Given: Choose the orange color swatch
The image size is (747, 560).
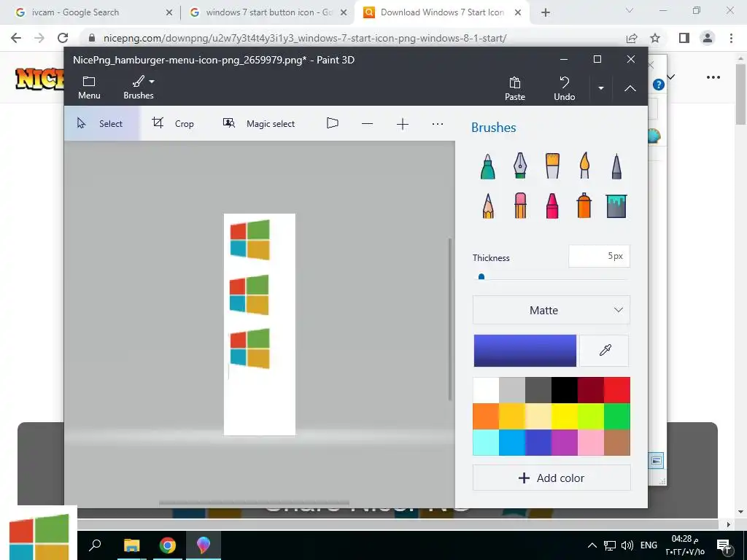Looking at the screenshot, I should (x=486, y=416).
